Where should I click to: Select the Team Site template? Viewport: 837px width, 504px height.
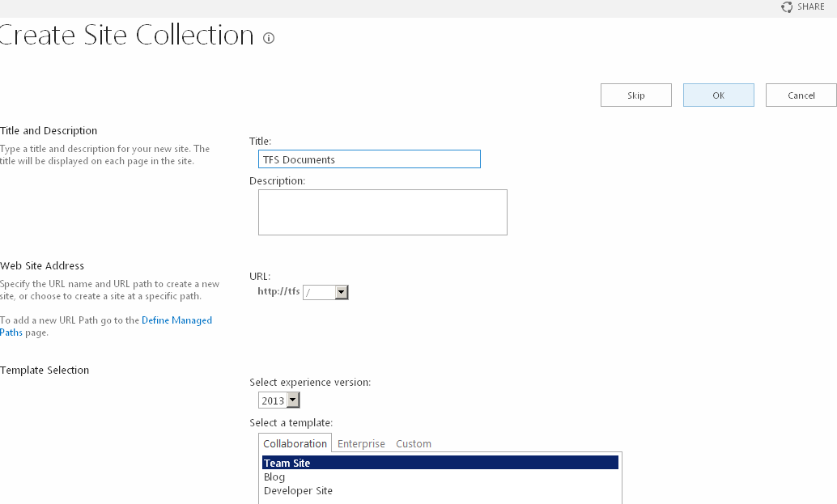pos(287,464)
